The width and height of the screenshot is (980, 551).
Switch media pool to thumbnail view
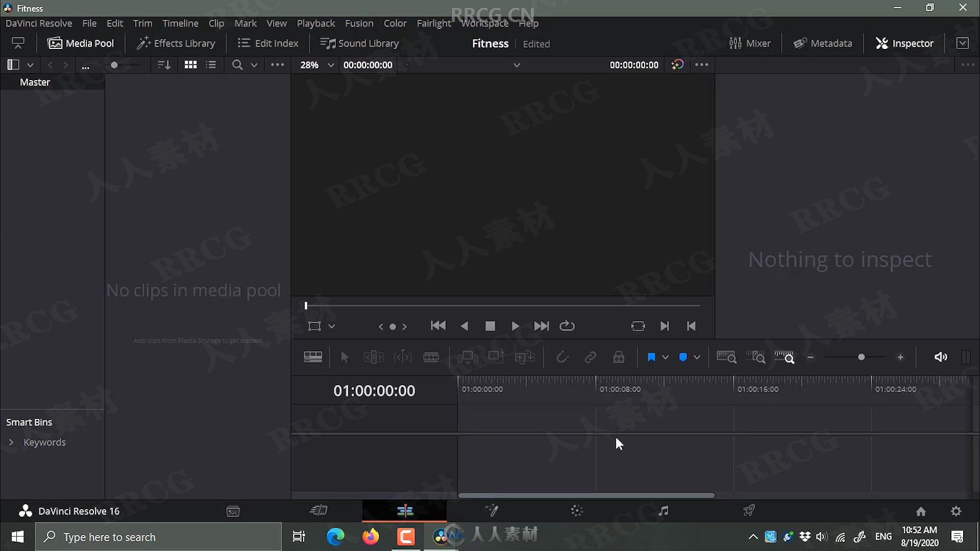click(190, 65)
